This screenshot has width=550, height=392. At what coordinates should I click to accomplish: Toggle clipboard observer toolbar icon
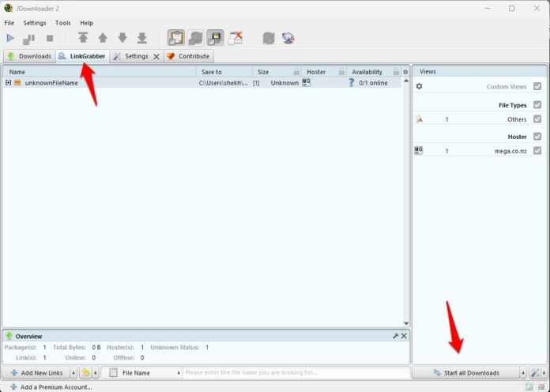pyautogui.click(x=175, y=38)
